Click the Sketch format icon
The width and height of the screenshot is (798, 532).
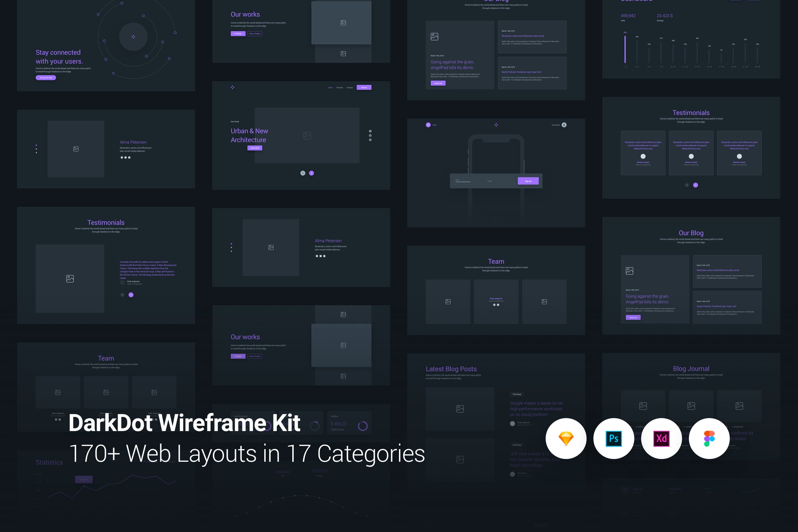[x=566, y=439]
